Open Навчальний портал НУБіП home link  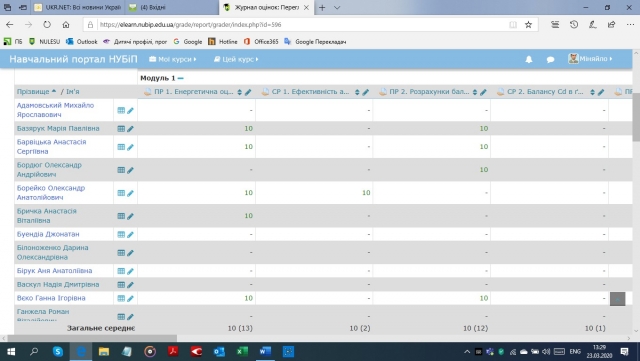(73, 59)
